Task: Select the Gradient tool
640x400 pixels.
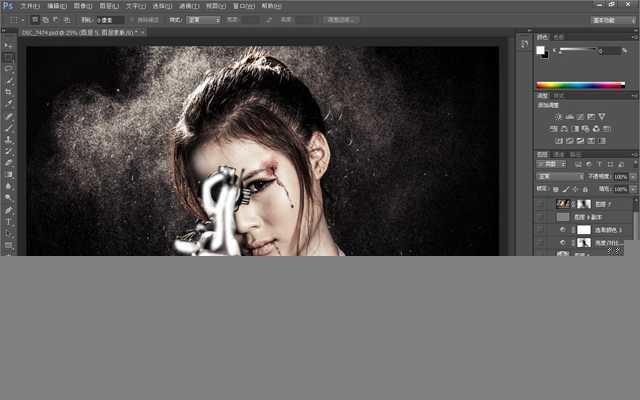Action: pos(8,174)
